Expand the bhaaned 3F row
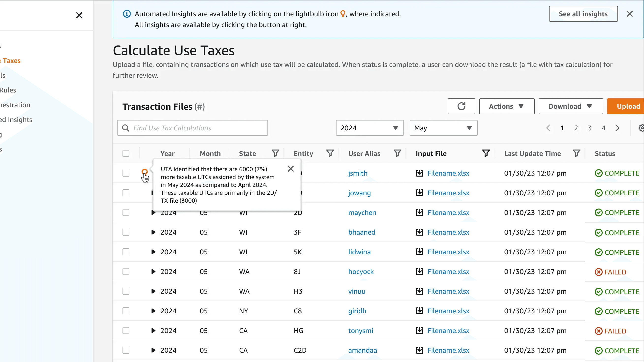Viewport: 644px width, 362px height. point(153,232)
